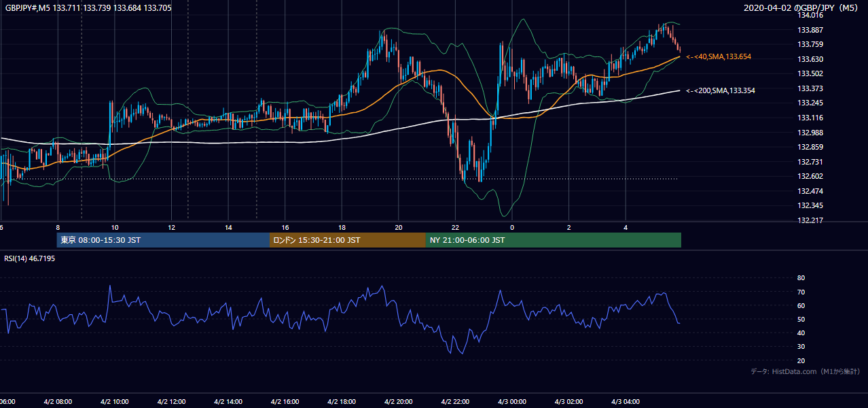Click the 4/2 22:00 time axis label
This screenshot has height=408, width=868.
(x=455, y=402)
